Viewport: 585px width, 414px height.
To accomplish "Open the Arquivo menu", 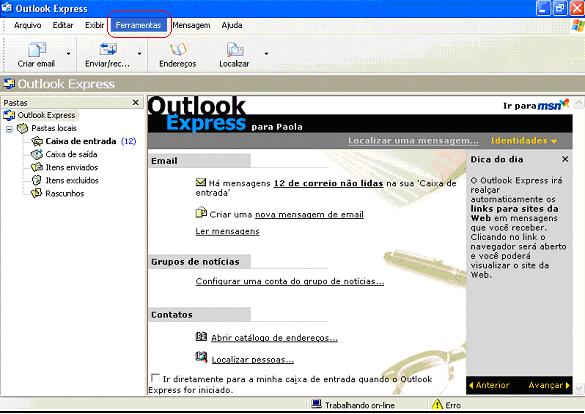I will click(x=27, y=25).
